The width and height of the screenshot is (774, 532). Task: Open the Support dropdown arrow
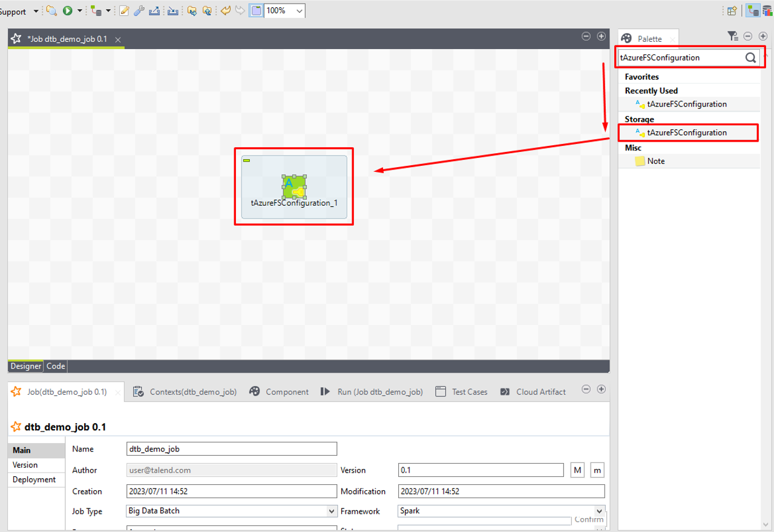36,11
